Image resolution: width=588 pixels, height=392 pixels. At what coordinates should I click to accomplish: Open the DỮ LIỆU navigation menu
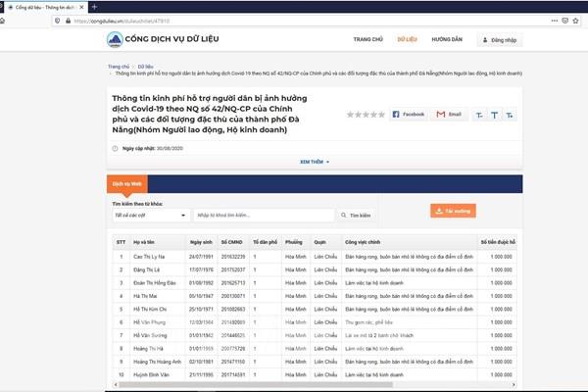point(408,40)
